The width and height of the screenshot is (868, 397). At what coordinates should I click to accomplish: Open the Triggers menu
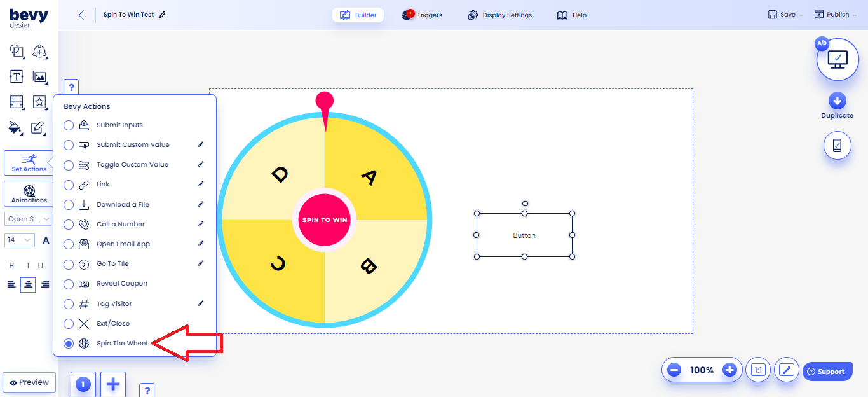pyautogui.click(x=421, y=15)
